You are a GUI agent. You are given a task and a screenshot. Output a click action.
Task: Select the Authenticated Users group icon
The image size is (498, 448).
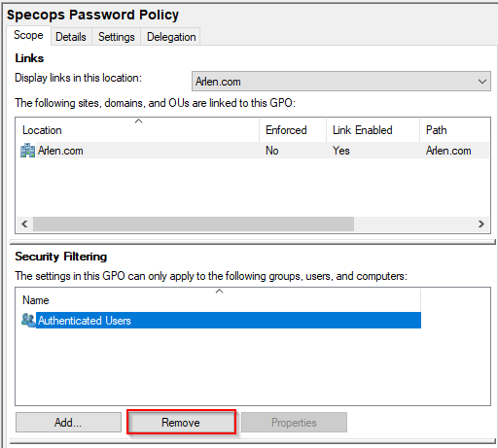tap(28, 321)
